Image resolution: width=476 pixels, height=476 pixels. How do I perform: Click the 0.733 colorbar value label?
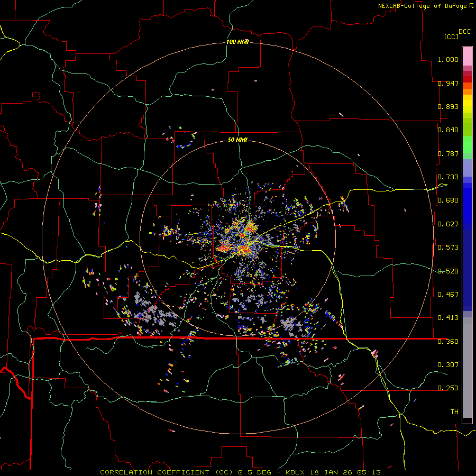click(x=448, y=177)
